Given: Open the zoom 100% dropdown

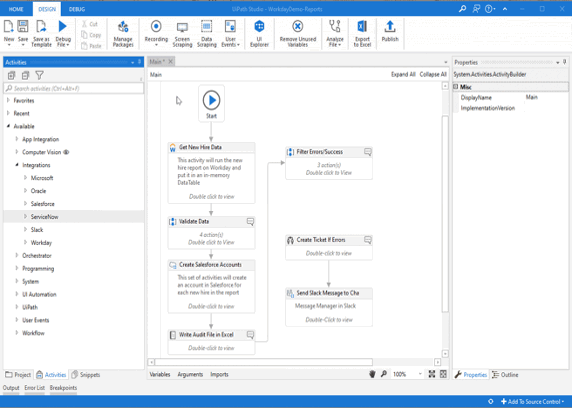Looking at the screenshot, I should 420,374.
